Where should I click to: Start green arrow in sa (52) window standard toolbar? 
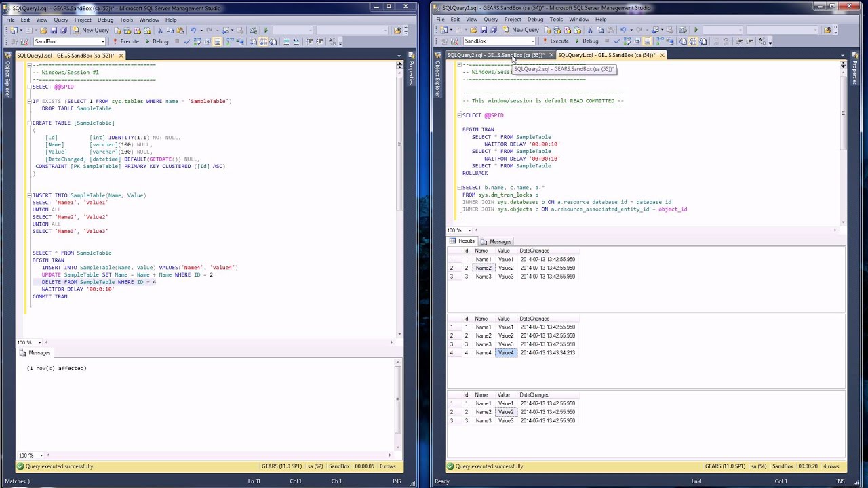tap(266, 30)
